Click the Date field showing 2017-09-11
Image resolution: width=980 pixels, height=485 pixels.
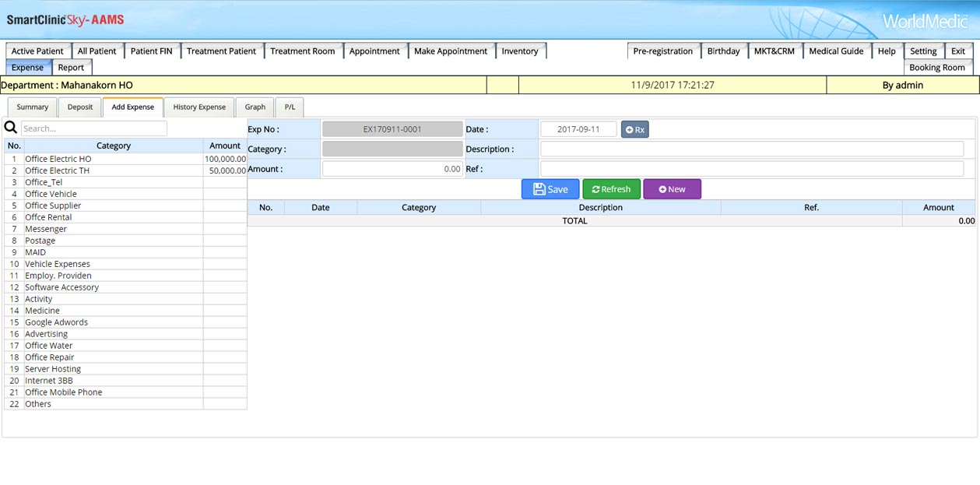coord(578,129)
